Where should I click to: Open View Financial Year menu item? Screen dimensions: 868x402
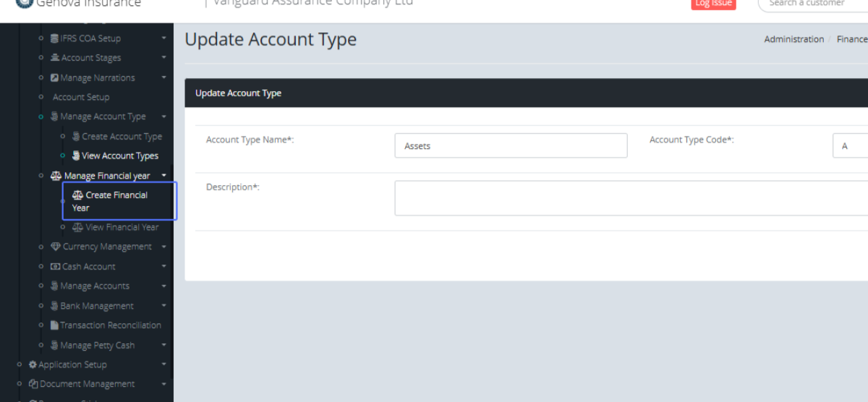coord(122,227)
